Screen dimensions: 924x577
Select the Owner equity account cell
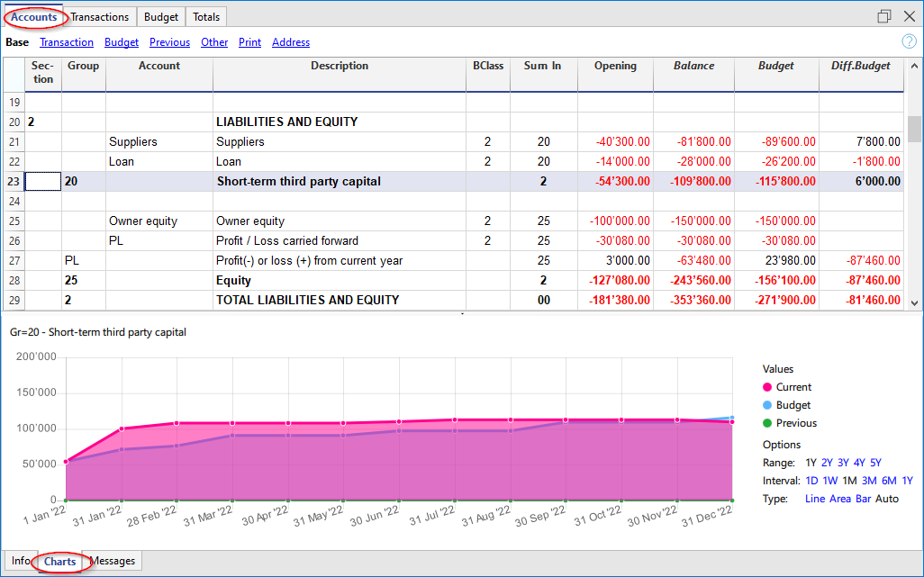143,221
